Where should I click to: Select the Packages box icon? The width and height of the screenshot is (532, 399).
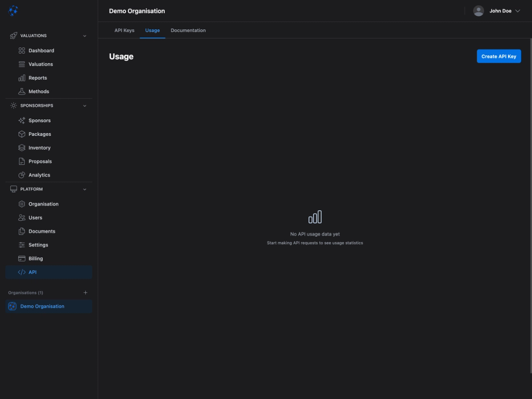click(x=21, y=134)
